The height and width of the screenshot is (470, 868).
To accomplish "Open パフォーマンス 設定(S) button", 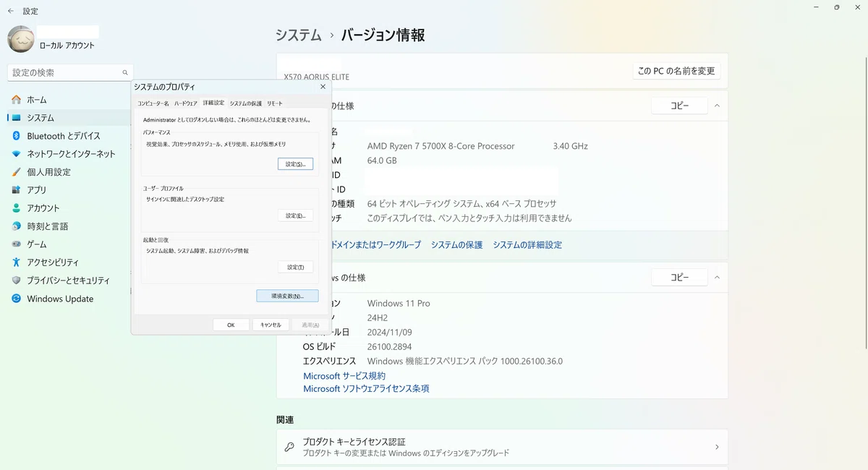I will click(295, 164).
